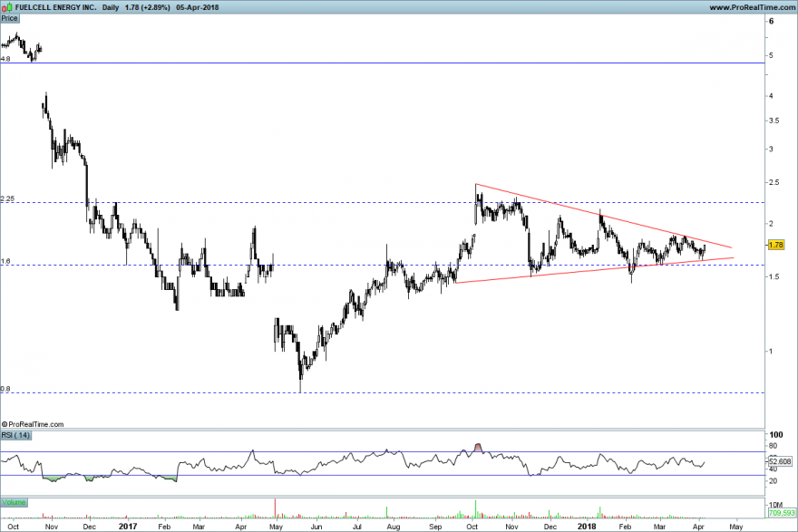Click the 2017 label on the time axis
This screenshot has height=532, width=798.
(128, 527)
